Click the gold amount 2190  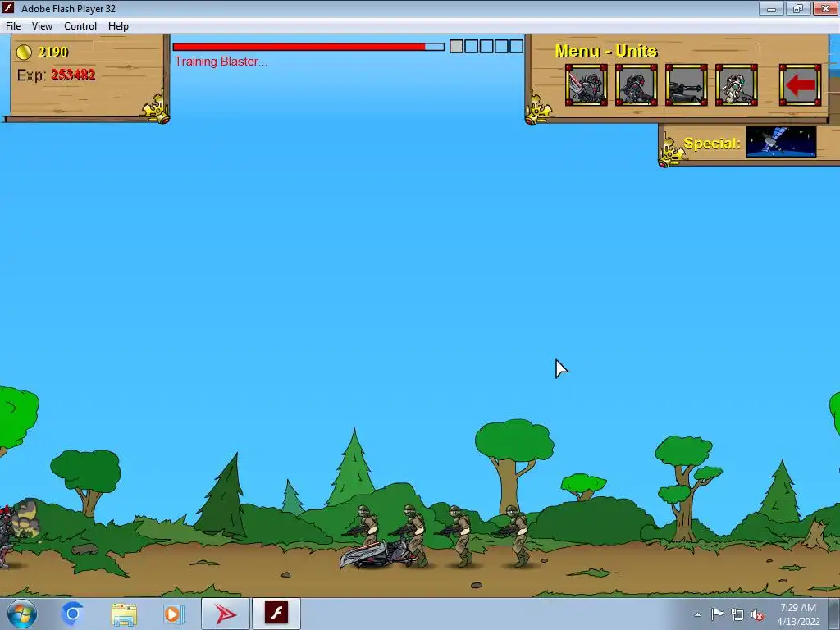tap(53, 52)
